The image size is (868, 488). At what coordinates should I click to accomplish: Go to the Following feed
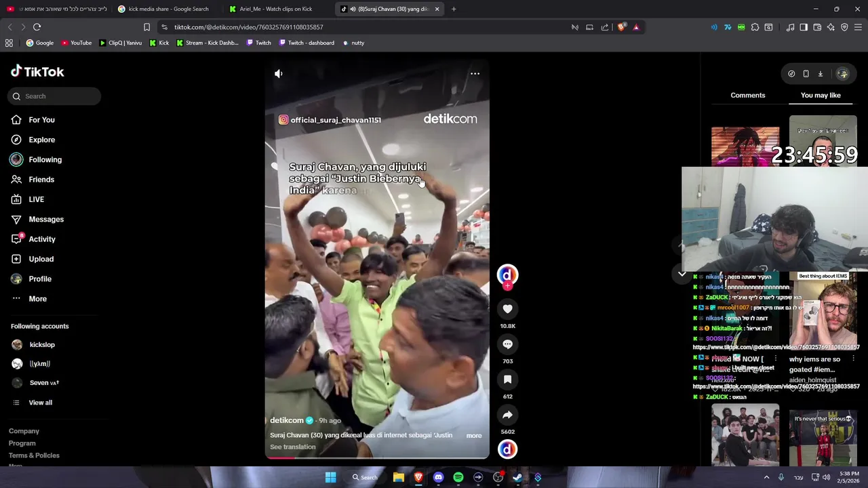(45, 160)
